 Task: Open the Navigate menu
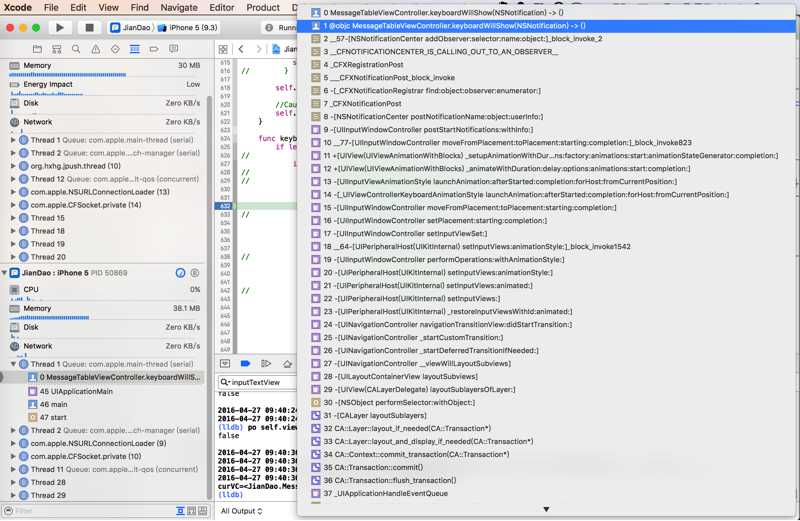pyautogui.click(x=179, y=8)
